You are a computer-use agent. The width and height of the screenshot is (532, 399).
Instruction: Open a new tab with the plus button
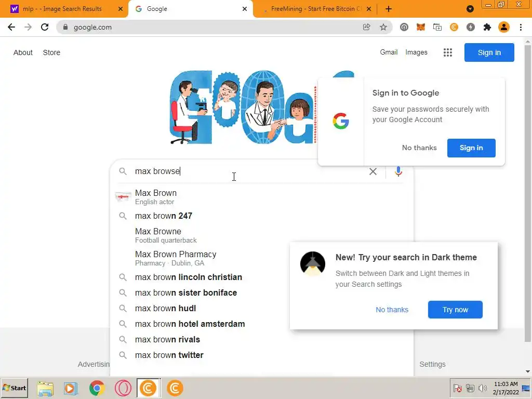(x=389, y=9)
